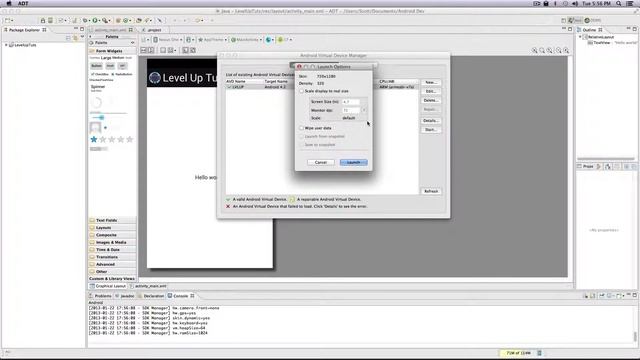The width and height of the screenshot is (640, 360).
Task: Expand the Text Fields palette category
Action: coord(112,220)
